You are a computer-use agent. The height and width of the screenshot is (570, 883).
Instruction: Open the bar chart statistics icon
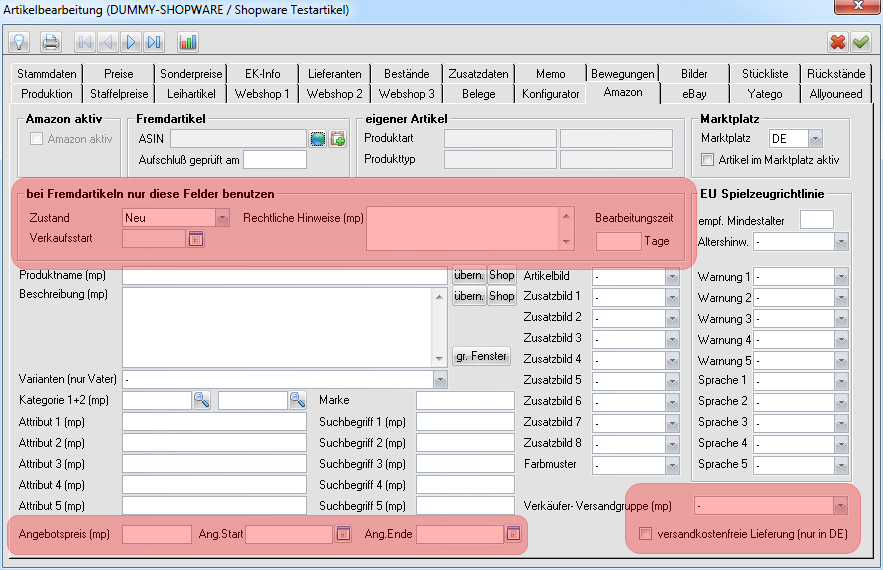coord(188,42)
